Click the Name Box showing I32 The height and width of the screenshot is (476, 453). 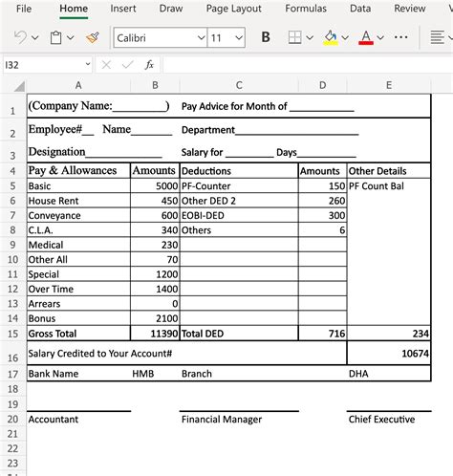click(x=43, y=65)
